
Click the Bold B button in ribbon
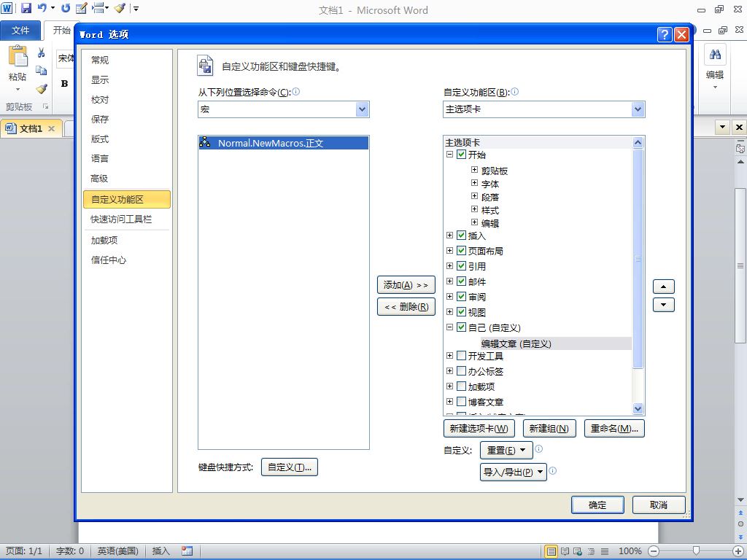[64, 84]
